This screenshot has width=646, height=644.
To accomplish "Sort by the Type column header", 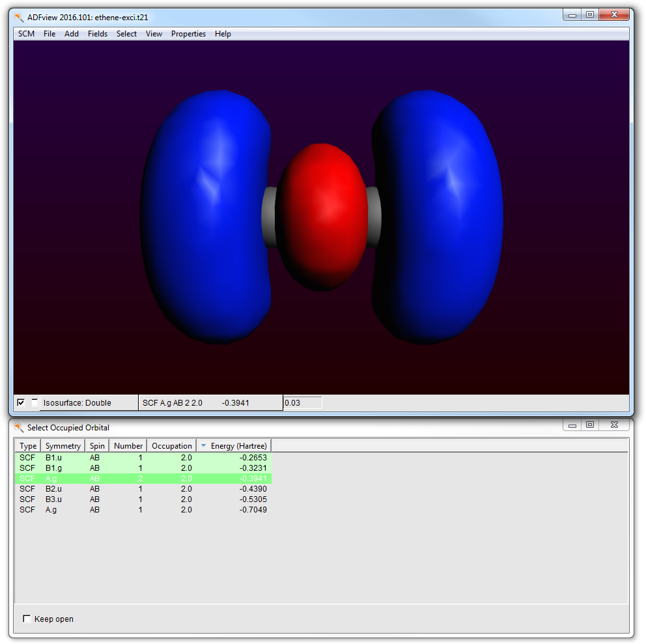I will click(27, 446).
